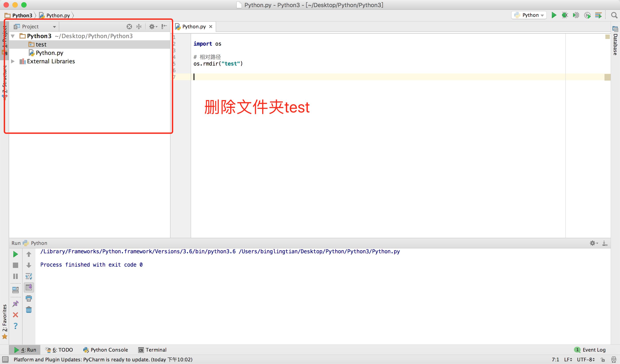Open the Python run configuration dropdown
This screenshot has height=364, width=620.
pyautogui.click(x=529, y=15)
